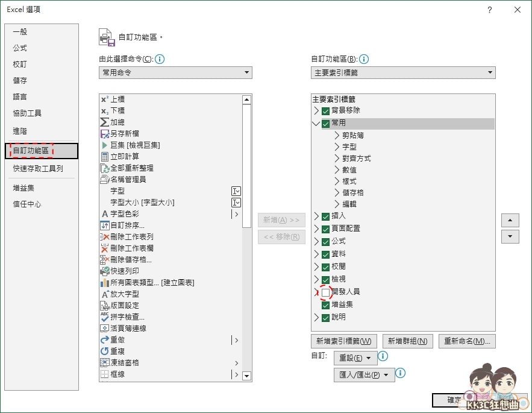532x413 pixels.
Task: Open the 主要索引標籤 ribbon dropdown
Action: [x=403, y=73]
